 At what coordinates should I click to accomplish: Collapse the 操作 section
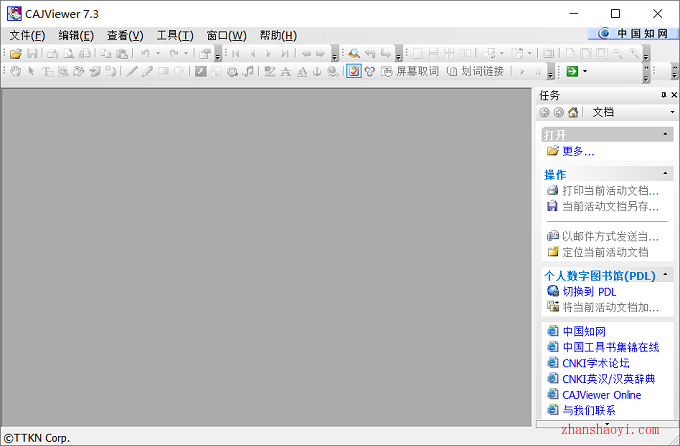(665, 174)
